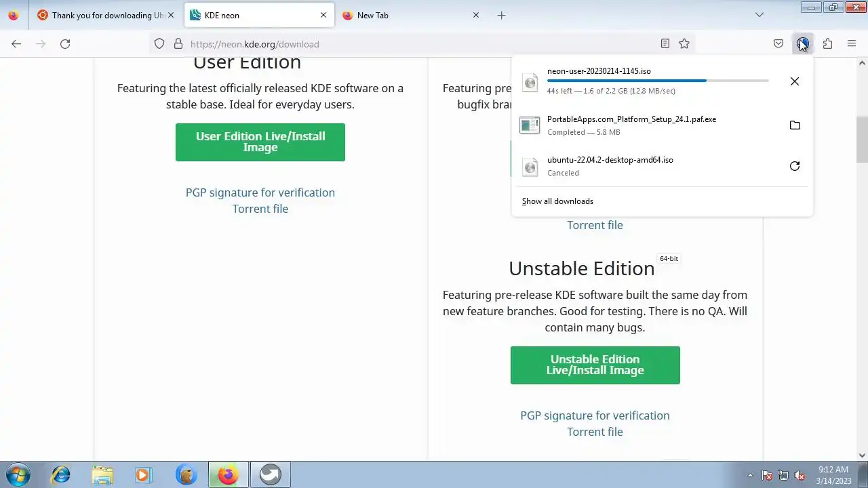Open tracking protection shield icon
The width and height of the screenshot is (868, 488).
tap(159, 44)
